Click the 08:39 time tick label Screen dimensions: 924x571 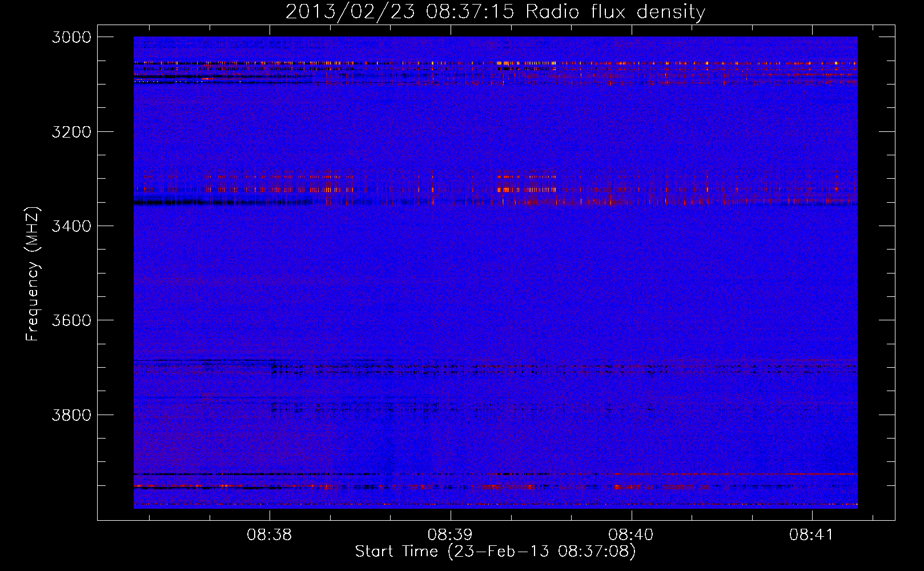451,535
